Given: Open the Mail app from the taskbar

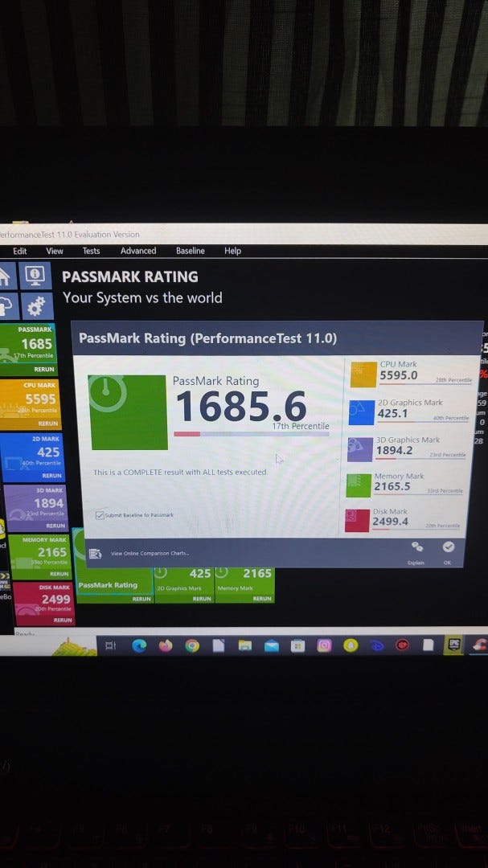Looking at the screenshot, I should [x=272, y=645].
